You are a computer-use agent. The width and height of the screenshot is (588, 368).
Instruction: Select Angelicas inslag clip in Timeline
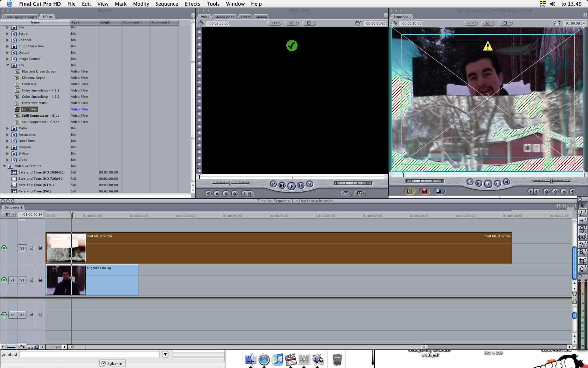[92, 280]
